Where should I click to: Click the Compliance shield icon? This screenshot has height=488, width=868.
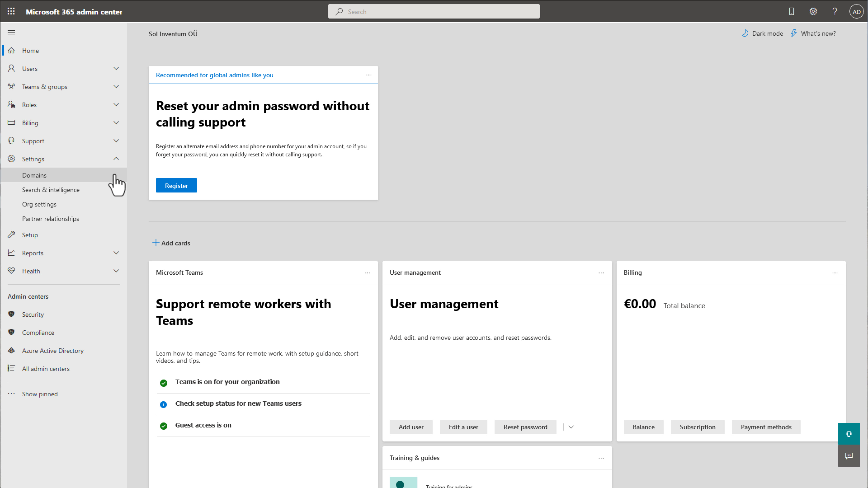click(x=11, y=333)
